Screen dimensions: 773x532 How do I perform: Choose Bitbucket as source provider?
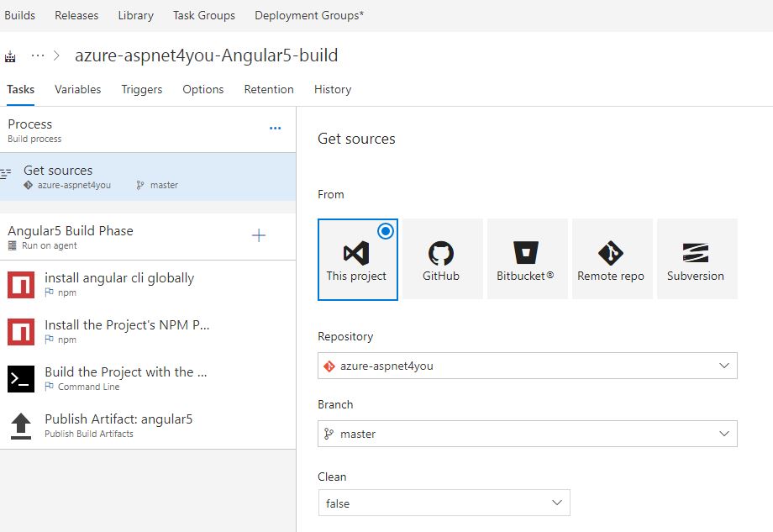(527, 259)
